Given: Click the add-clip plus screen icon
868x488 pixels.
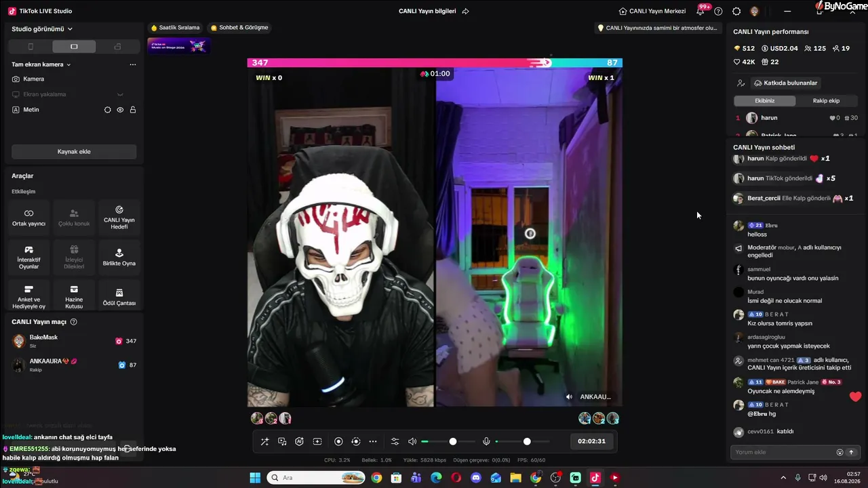Looking at the screenshot, I should (x=317, y=441).
